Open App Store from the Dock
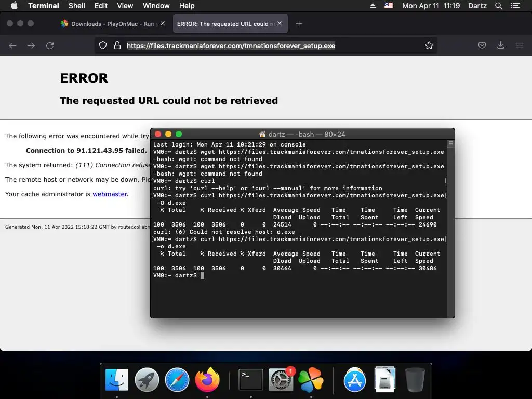 click(x=354, y=380)
